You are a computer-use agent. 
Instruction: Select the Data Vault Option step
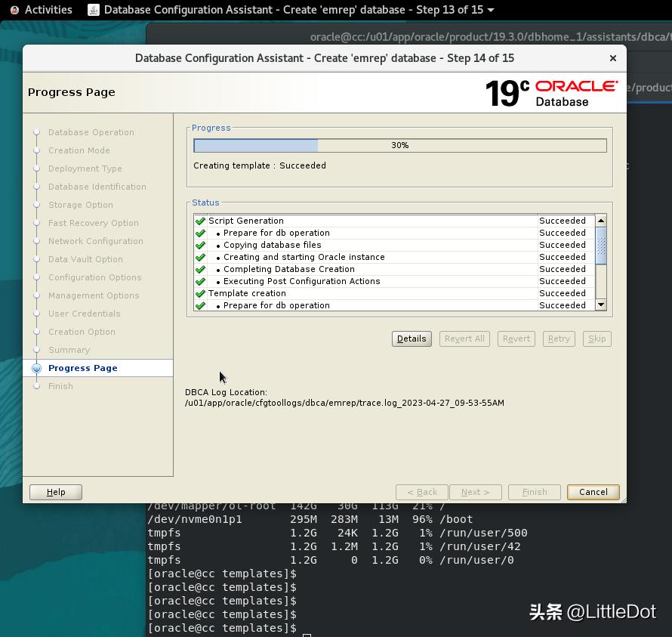(85, 259)
